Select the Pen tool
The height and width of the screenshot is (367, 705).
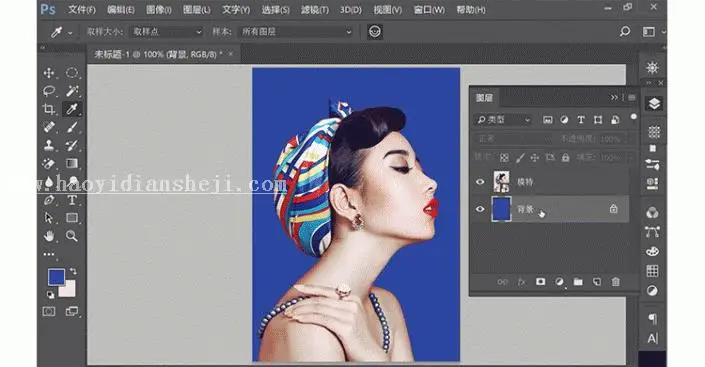point(49,200)
